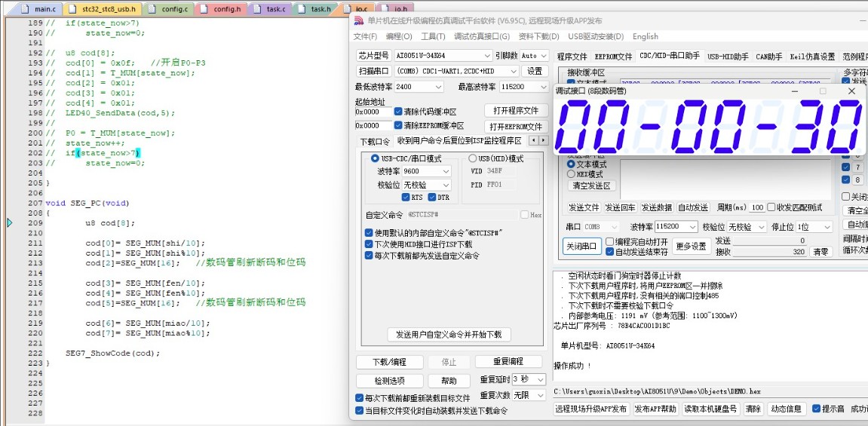Open the USB驱动安装(D) menu
The width and height of the screenshot is (868, 426).
596,36
